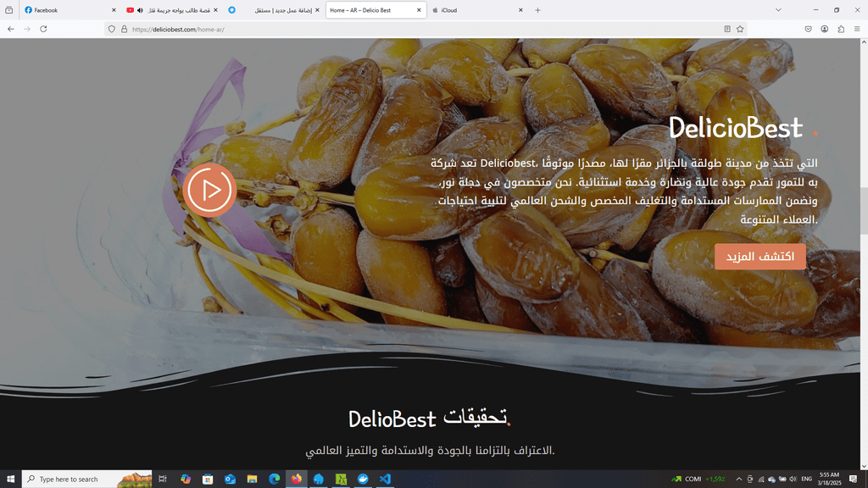Open Firefox application menu hamburger icon
Viewport: 868px width, 488px height.
(x=857, y=30)
